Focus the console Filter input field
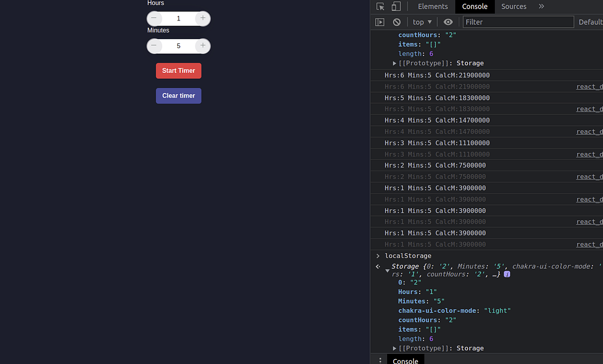This screenshot has height=364, width=603. (518, 22)
